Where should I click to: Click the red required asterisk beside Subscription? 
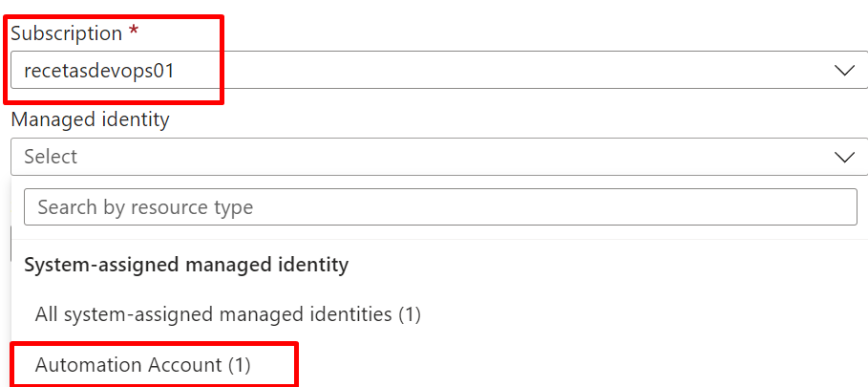[133, 32]
